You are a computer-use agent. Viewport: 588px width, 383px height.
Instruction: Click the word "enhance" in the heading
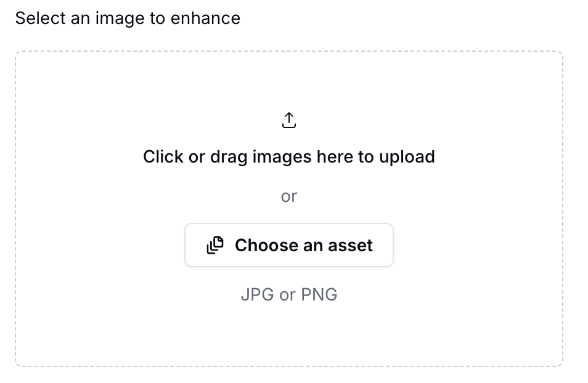click(x=205, y=18)
